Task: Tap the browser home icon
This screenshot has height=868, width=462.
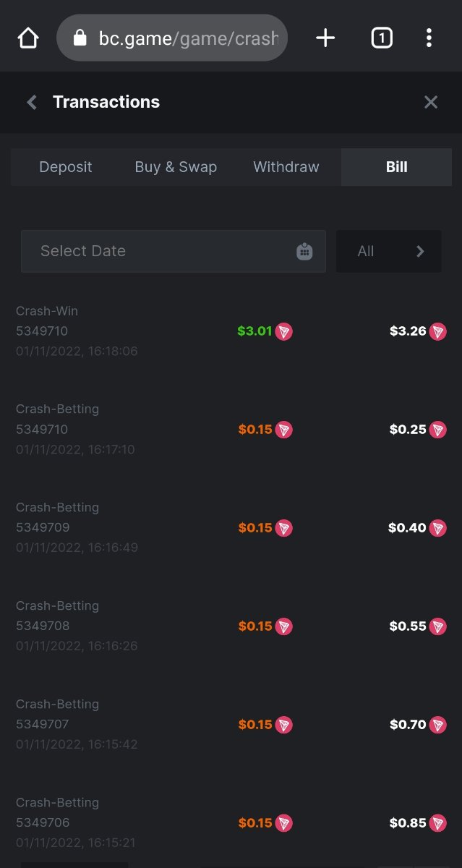Action: coord(28,38)
